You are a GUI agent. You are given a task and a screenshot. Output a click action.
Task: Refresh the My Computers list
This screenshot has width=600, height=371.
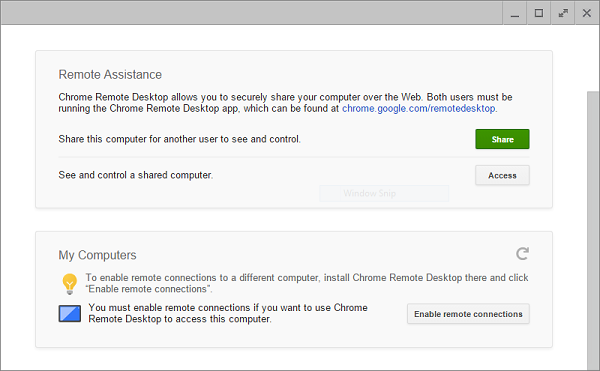(x=522, y=254)
